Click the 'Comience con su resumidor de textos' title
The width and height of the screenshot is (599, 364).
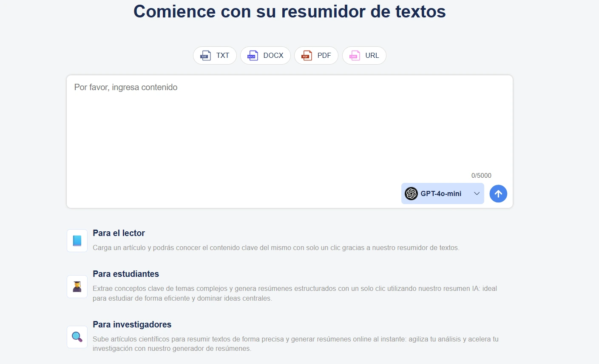[290, 11]
